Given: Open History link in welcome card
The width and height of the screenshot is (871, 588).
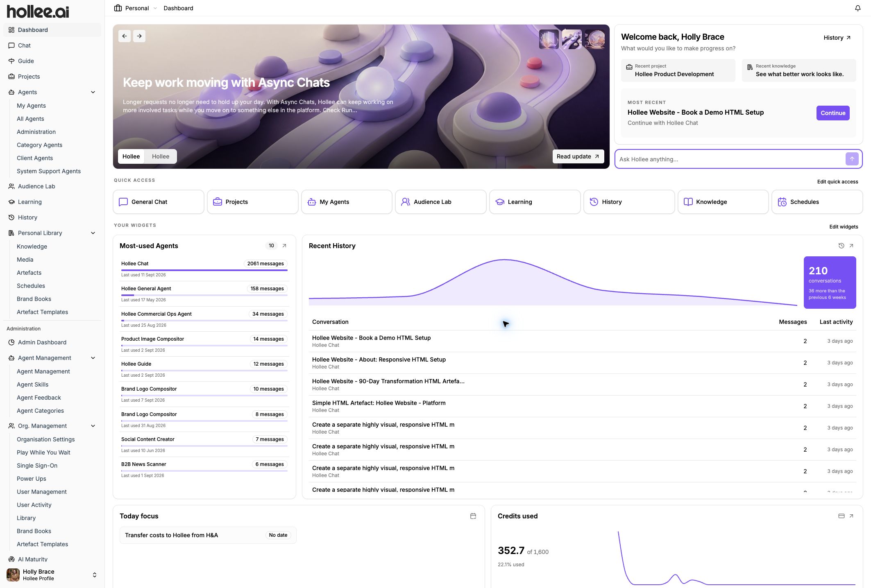Looking at the screenshot, I should click(x=837, y=38).
